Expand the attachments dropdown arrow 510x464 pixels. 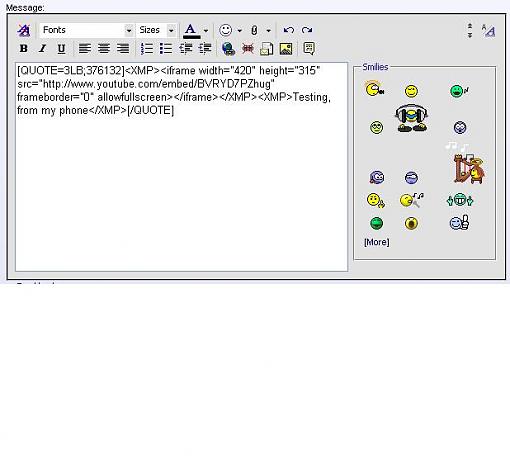click(x=269, y=31)
